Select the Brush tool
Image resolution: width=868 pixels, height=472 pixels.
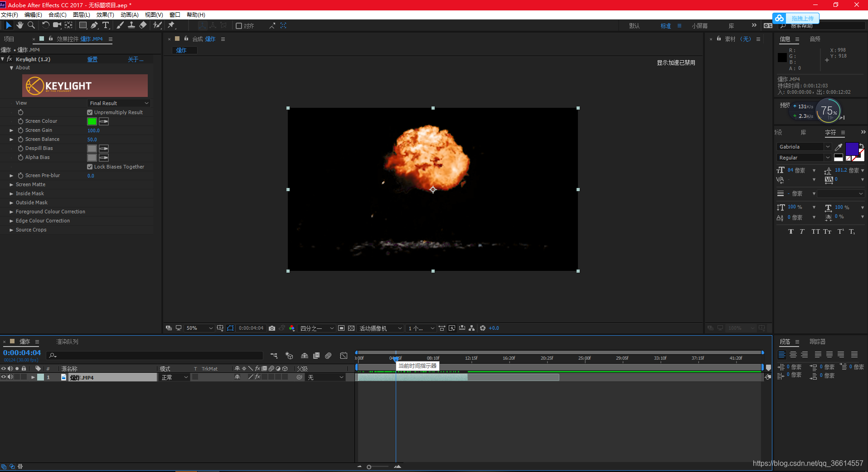pyautogui.click(x=120, y=25)
